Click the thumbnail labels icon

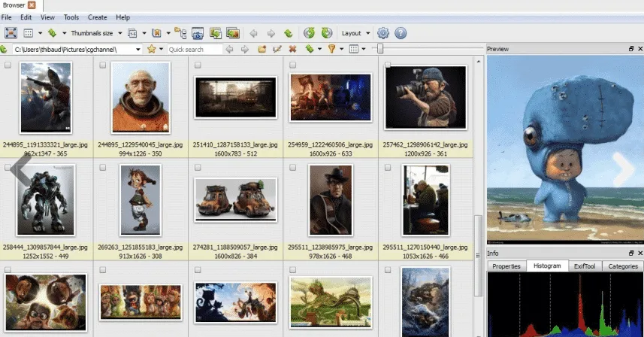[132, 33]
